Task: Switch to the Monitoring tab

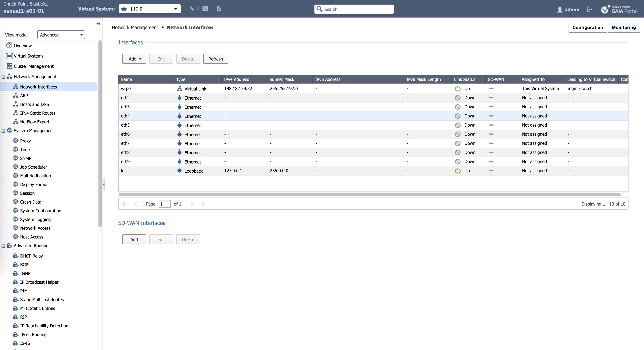Action: click(624, 28)
